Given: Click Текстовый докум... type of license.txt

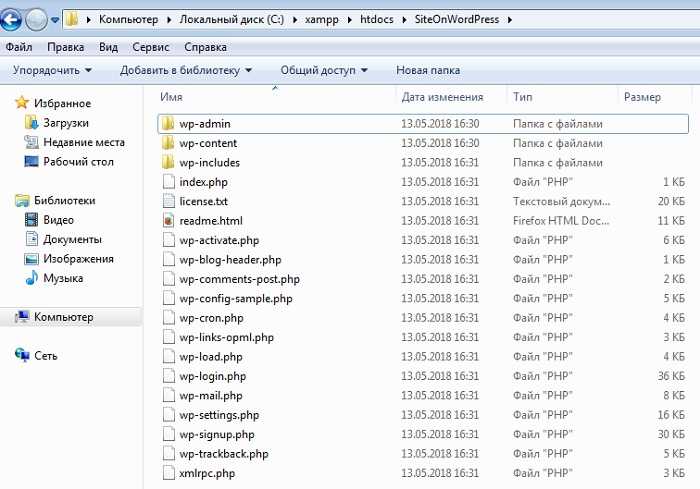Looking at the screenshot, I should (x=561, y=201).
